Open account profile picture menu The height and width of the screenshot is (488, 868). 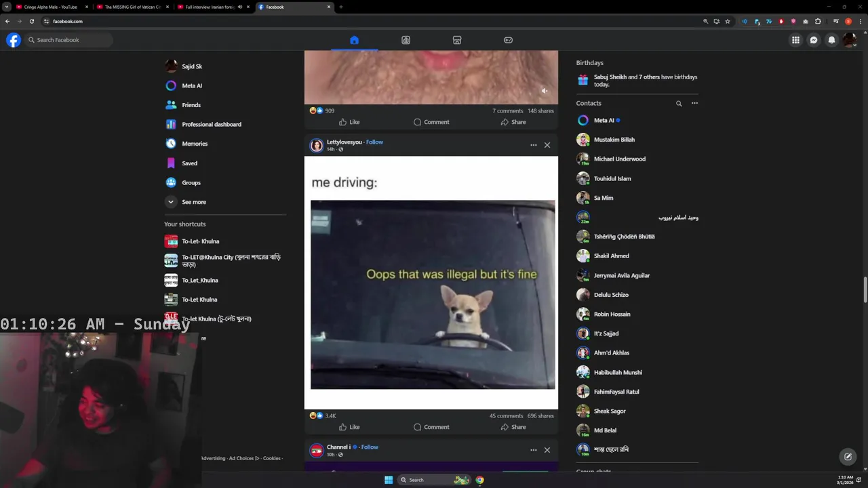[850, 40]
